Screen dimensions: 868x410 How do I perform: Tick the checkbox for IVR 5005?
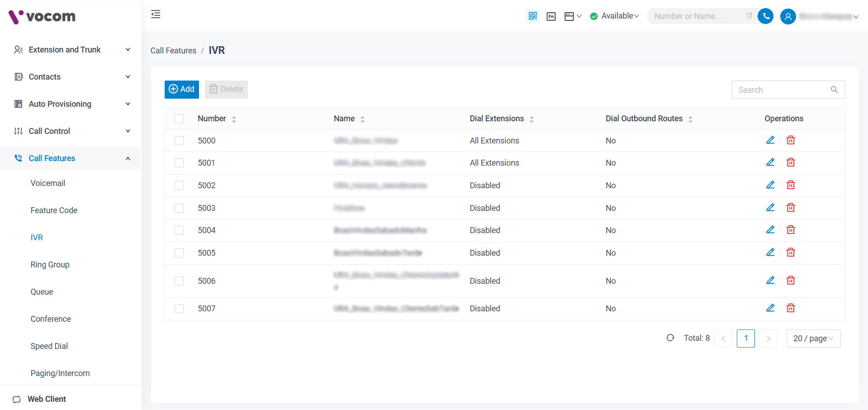pos(179,253)
